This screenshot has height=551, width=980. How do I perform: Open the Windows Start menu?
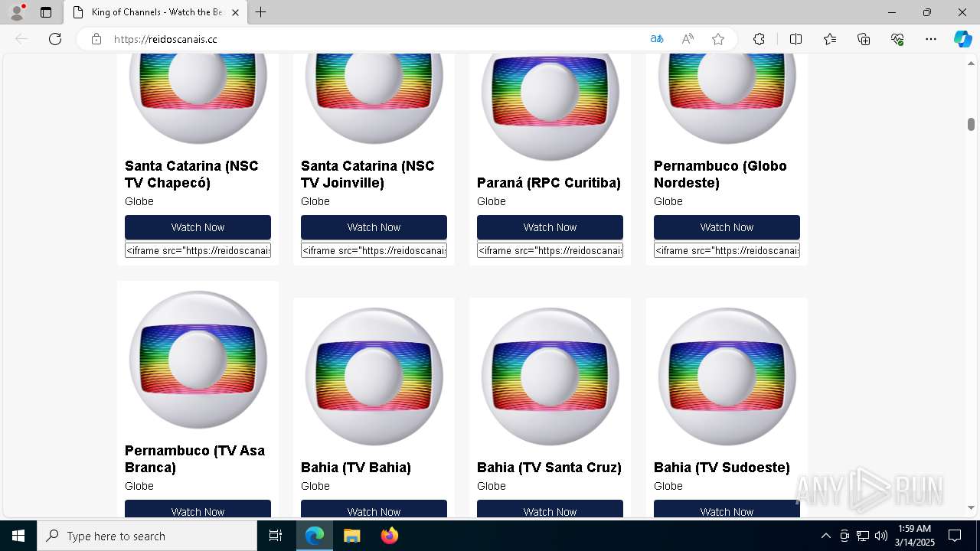pyautogui.click(x=18, y=536)
